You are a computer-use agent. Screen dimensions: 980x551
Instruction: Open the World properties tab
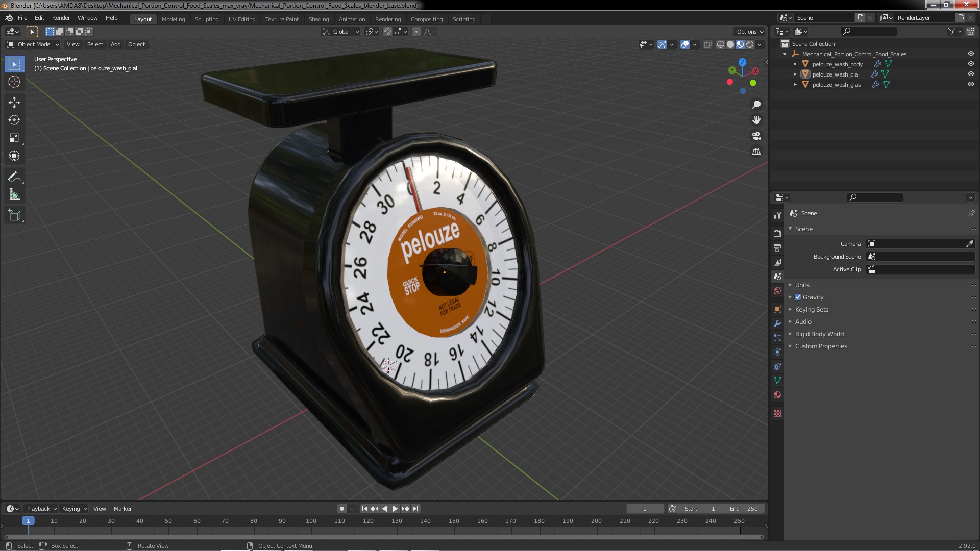pos(777,291)
